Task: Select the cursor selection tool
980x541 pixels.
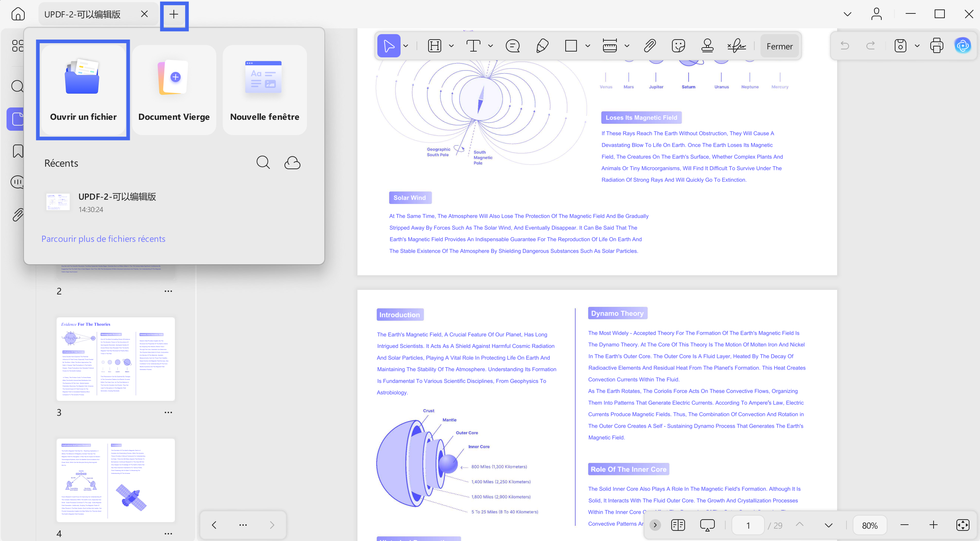Action: [x=389, y=46]
